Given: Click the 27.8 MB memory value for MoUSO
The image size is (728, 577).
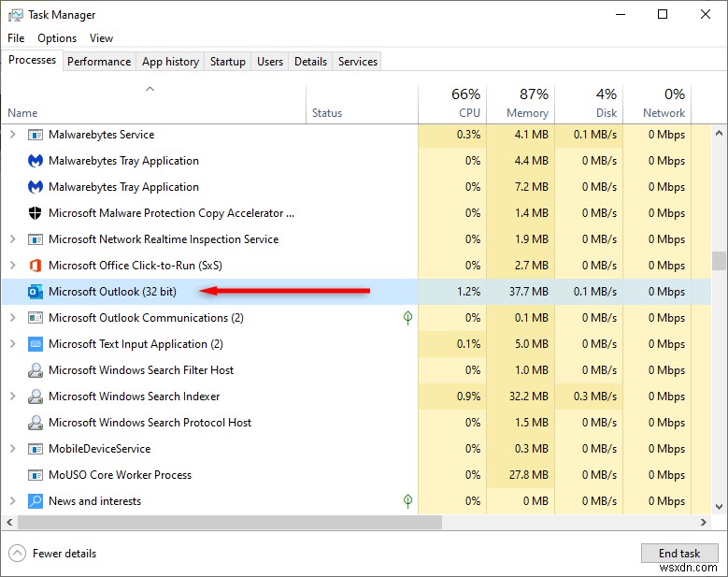Looking at the screenshot, I should 529,475.
